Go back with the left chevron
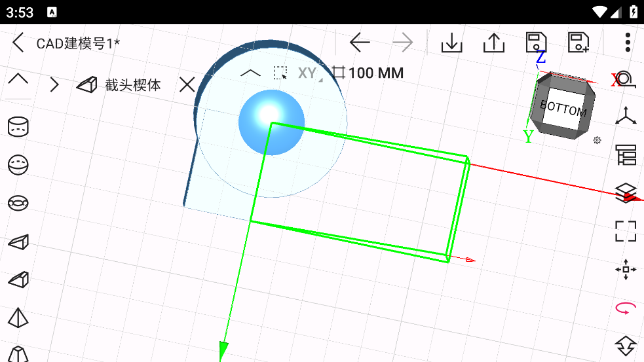The height and width of the screenshot is (362, 644). tap(18, 43)
